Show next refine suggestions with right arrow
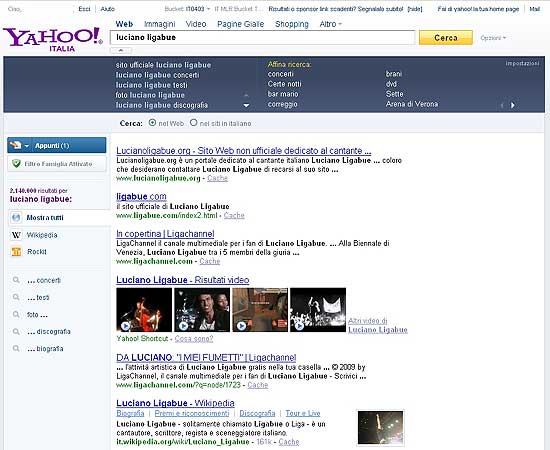Image resolution: width=550 pixels, height=450 pixels. [513, 105]
